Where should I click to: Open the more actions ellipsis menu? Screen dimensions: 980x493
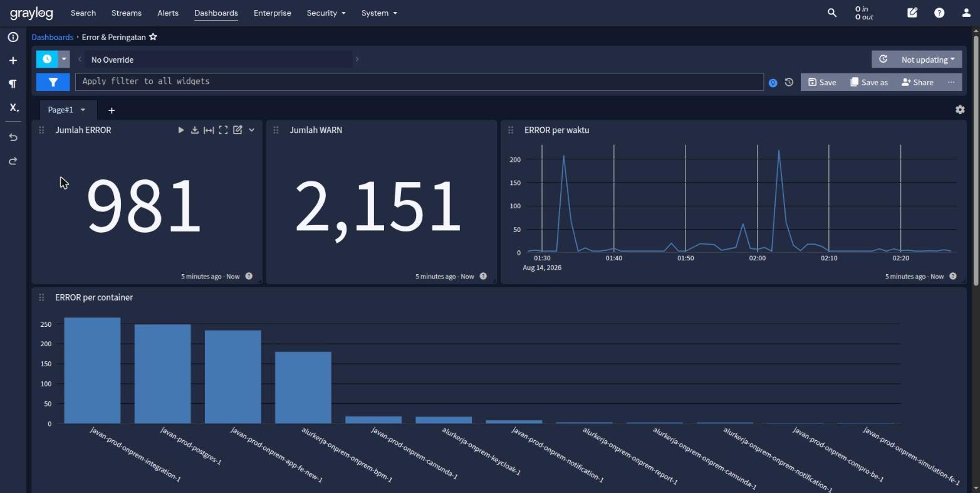(x=951, y=82)
